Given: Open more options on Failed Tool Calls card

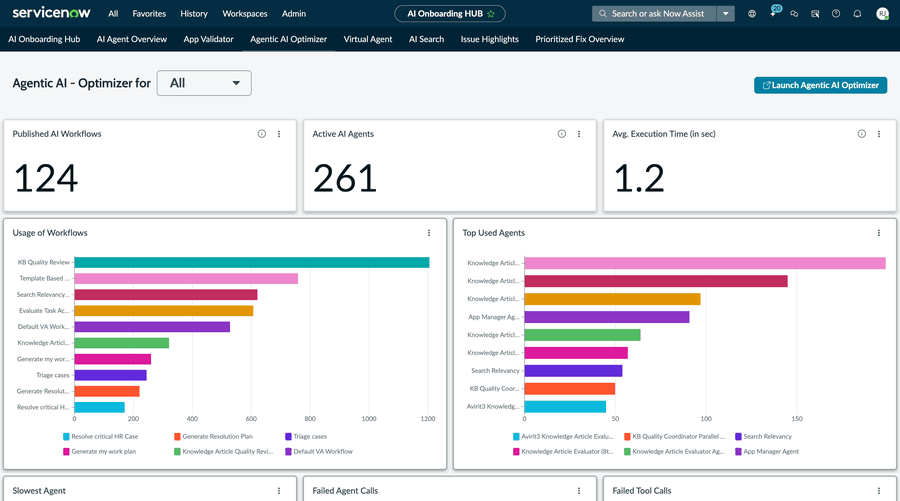Looking at the screenshot, I should [x=879, y=491].
